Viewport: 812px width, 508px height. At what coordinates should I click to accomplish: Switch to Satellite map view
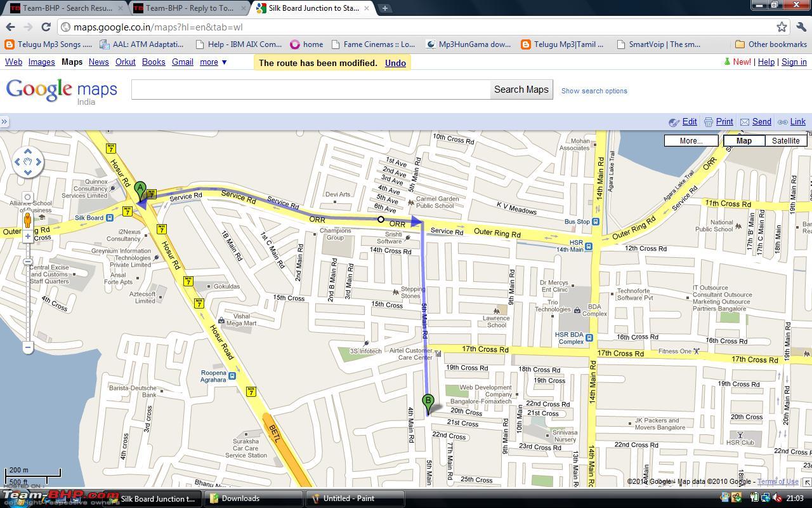click(x=785, y=140)
